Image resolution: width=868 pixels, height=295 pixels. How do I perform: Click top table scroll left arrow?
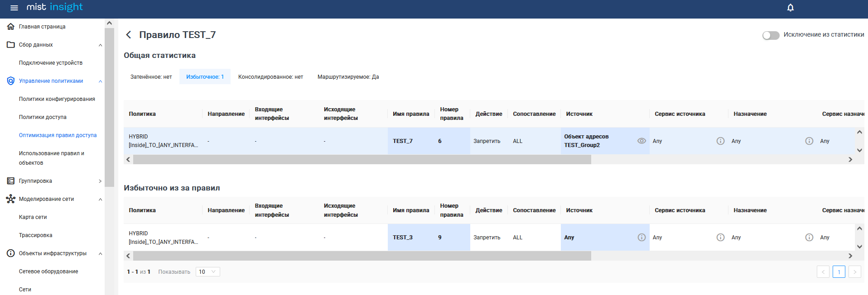[x=128, y=159]
